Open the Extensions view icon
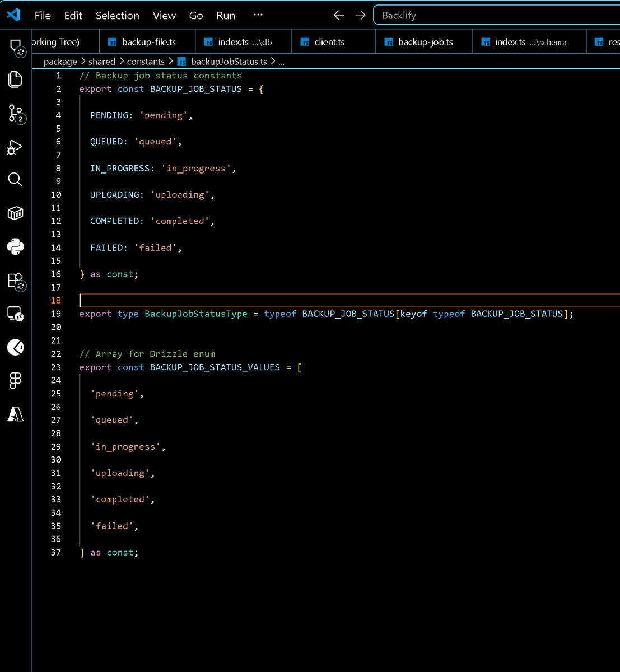Viewport: 620px width, 672px height. 16,281
